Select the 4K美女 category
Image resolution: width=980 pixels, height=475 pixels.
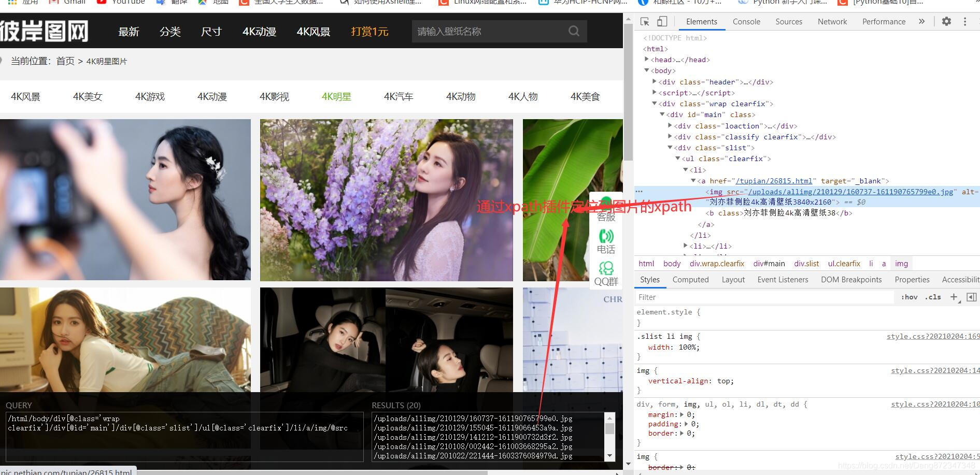point(88,97)
